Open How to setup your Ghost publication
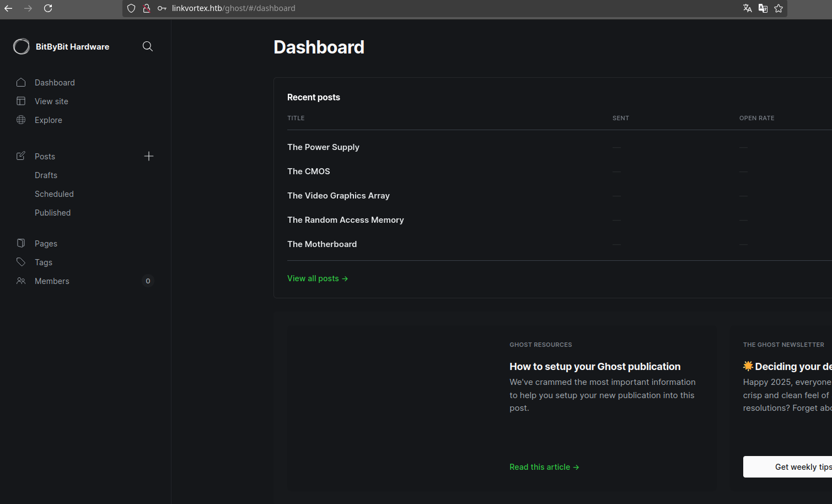Viewport: 832px width, 504px height. (x=595, y=367)
